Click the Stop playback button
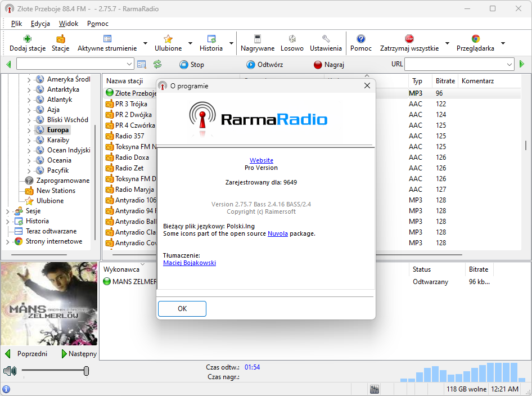The image size is (532, 396). click(192, 65)
